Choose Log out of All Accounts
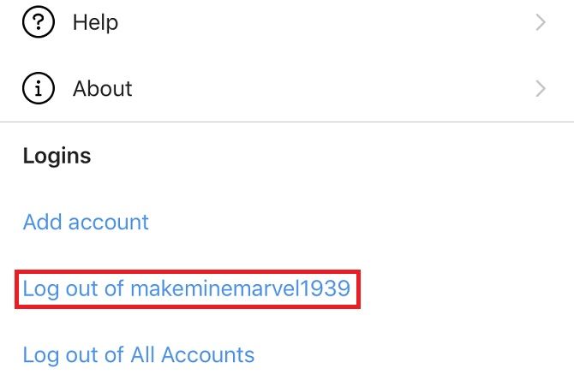574x392 pixels. click(139, 354)
